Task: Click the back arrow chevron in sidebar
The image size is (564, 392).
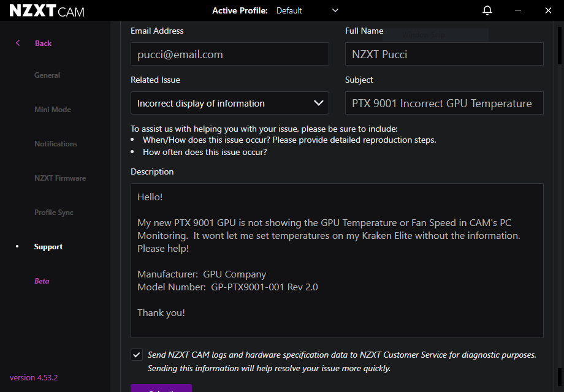Action: click(x=18, y=43)
